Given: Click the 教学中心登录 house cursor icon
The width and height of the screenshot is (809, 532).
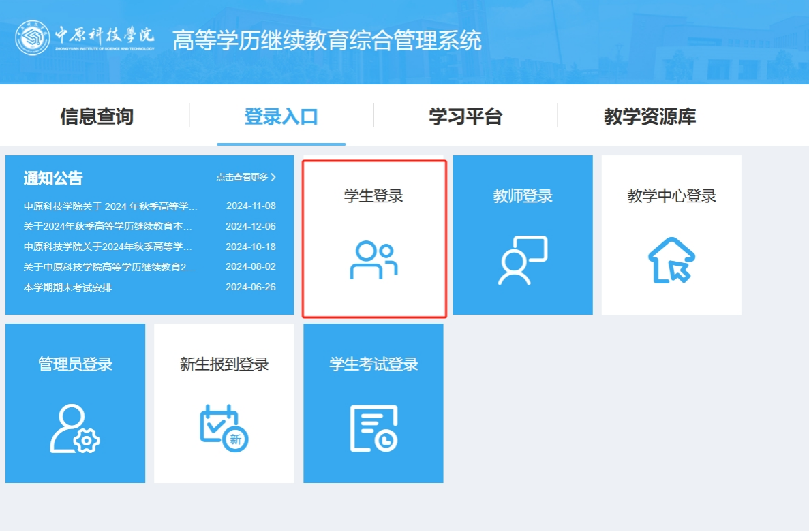Looking at the screenshot, I should 671,260.
